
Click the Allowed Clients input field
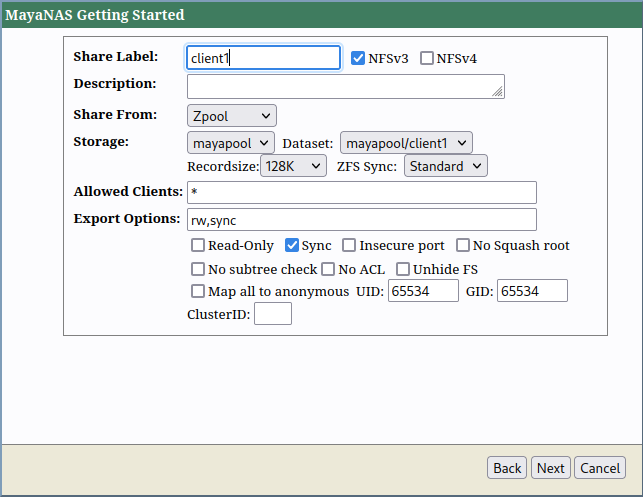(361, 192)
